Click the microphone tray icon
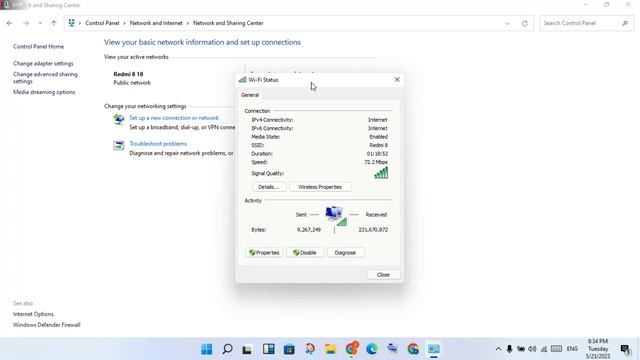The height and width of the screenshot is (360, 640). click(x=509, y=349)
